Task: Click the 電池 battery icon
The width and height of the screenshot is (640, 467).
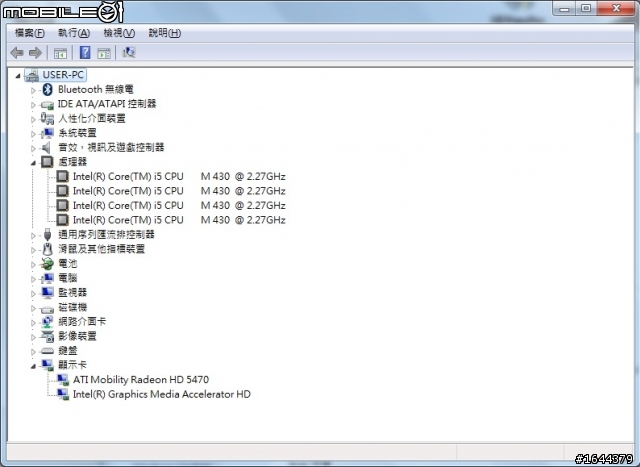Action: click(47, 264)
